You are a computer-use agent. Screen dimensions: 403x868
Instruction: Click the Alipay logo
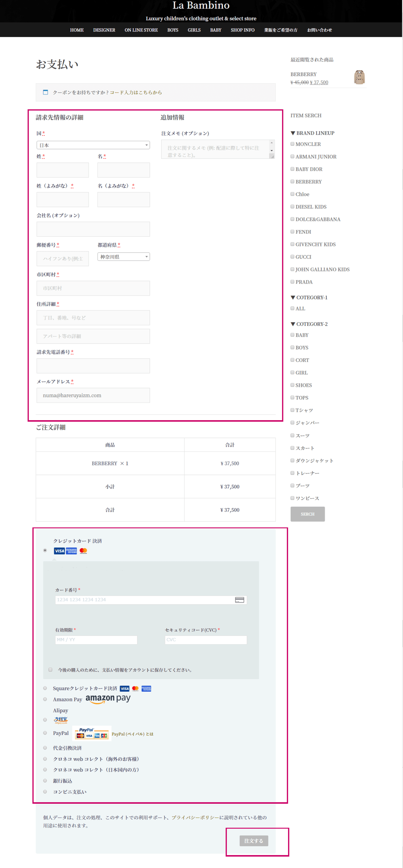pos(61,720)
